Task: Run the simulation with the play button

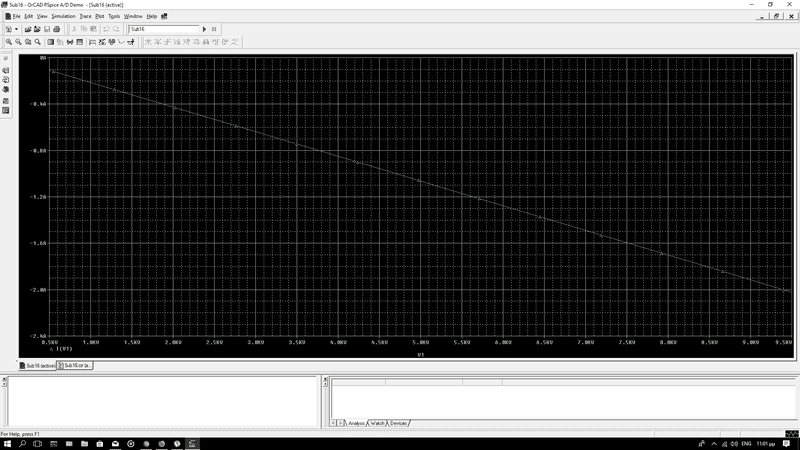Action: point(205,29)
